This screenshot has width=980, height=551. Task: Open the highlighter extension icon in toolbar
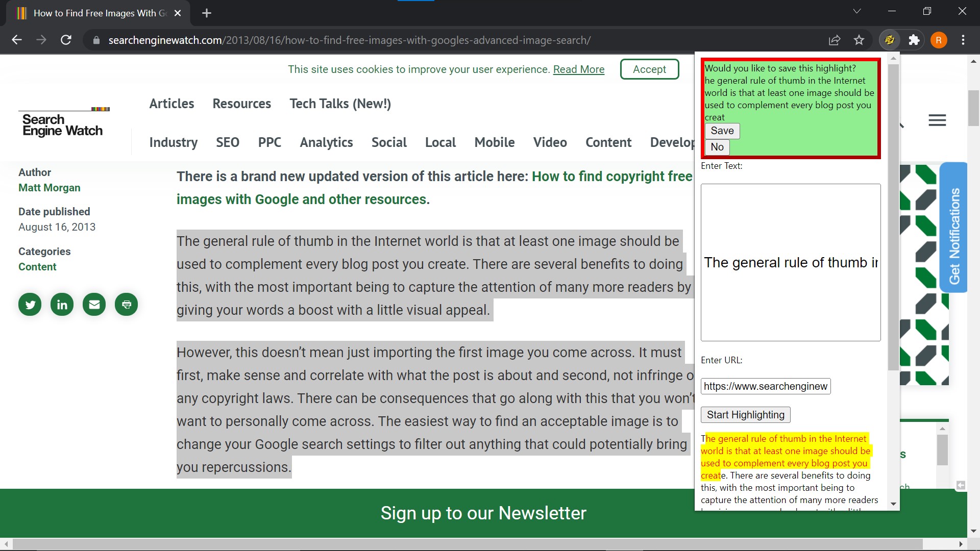[x=889, y=40]
